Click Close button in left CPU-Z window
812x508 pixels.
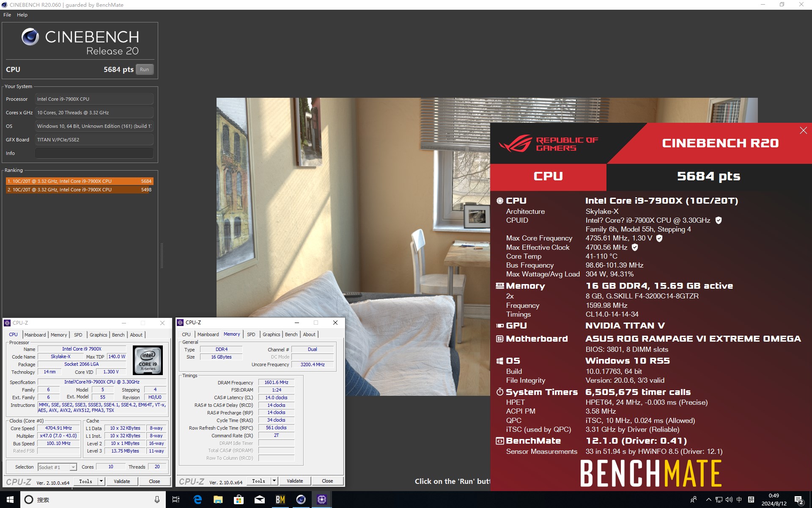(154, 481)
